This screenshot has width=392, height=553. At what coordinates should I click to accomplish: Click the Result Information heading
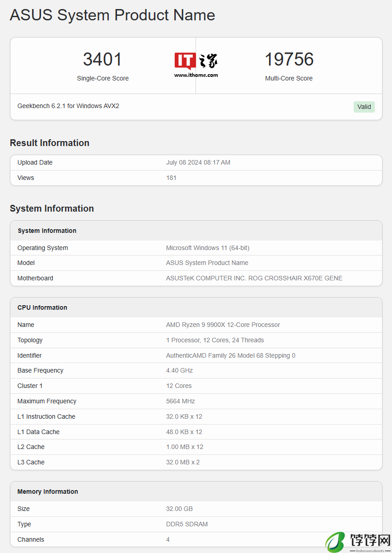[50, 143]
